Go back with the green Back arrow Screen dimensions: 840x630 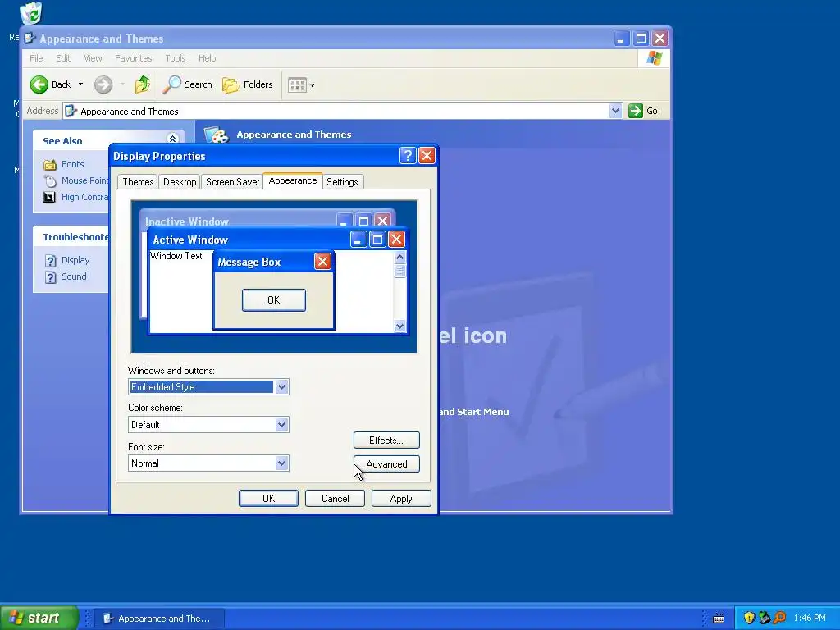pyautogui.click(x=39, y=84)
